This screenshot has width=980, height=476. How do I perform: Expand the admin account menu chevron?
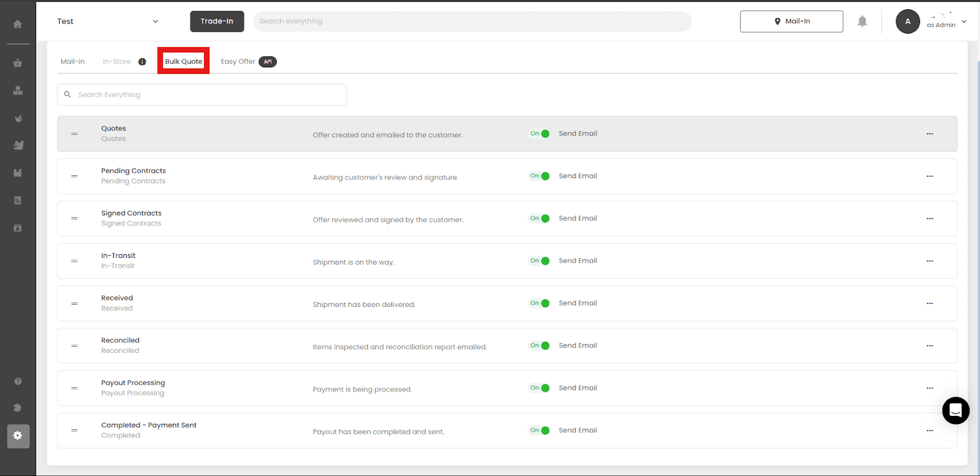click(964, 21)
